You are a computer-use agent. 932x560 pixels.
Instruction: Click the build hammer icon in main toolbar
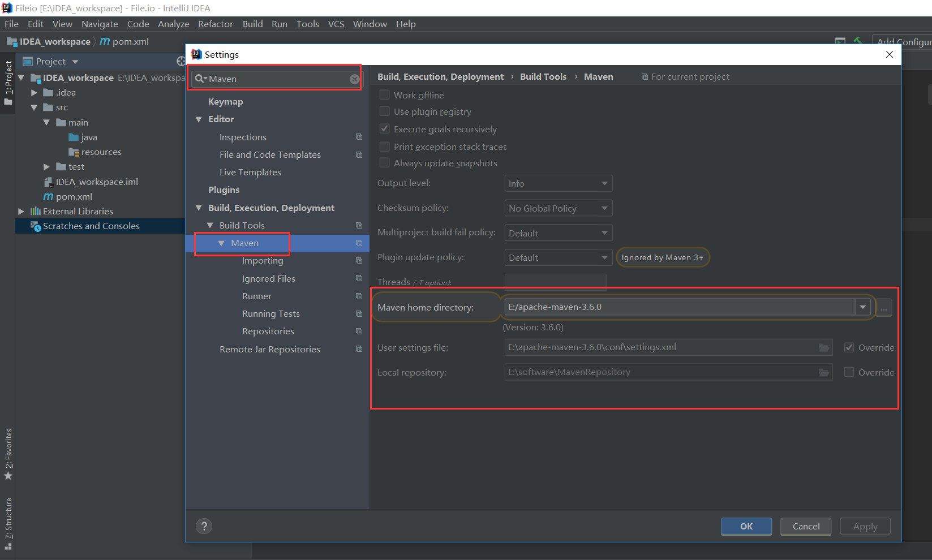(x=858, y=41)
